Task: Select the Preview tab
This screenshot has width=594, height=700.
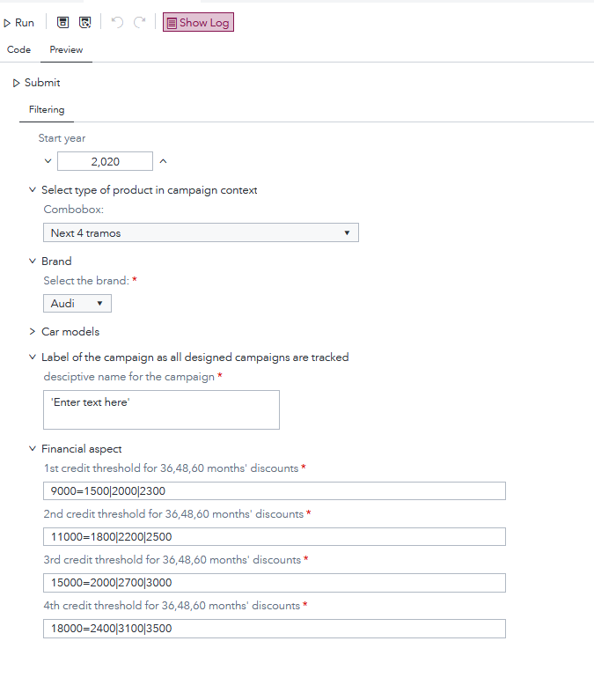Action: tap(66, 50)
